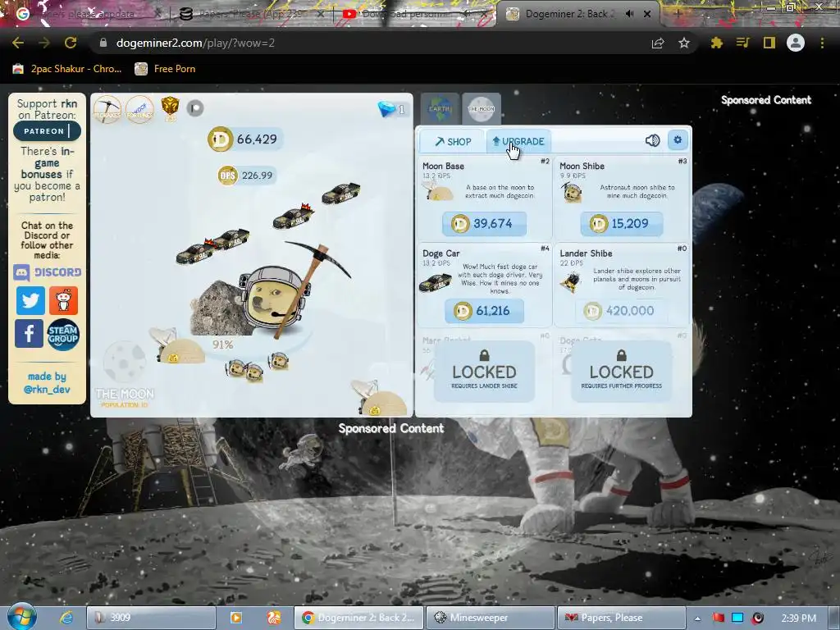Screen dimensions: 840x630
Task: Open Papers, Please from taskbar
Action: 622,618
